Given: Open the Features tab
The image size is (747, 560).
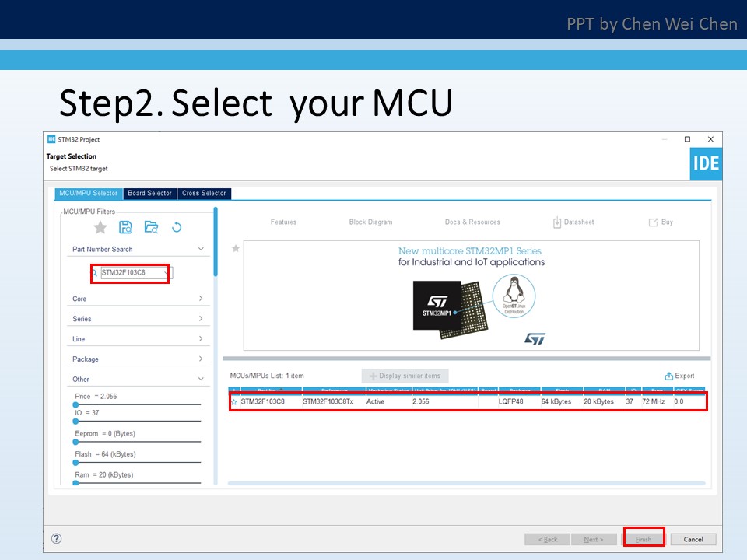Looking at the screenshot, I should coord(283,222).
